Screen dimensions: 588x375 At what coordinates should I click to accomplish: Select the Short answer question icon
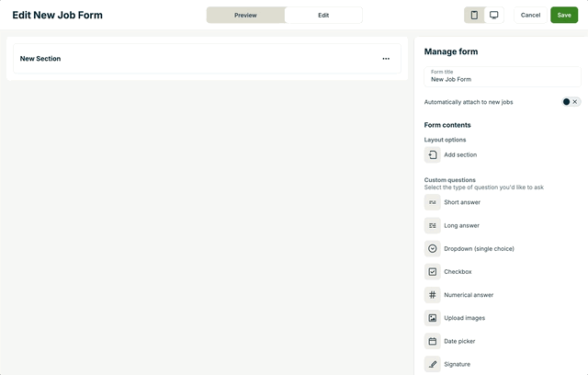click(433, 202)
